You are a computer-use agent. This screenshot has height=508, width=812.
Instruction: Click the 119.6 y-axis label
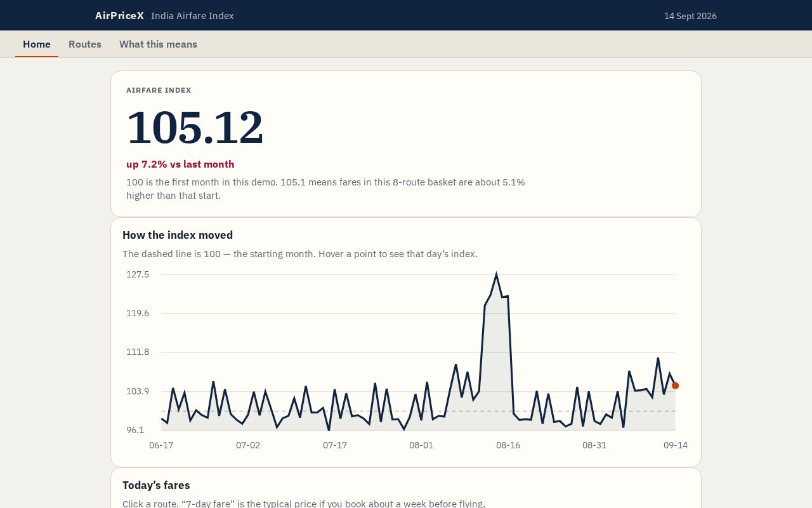tap(138, 313)
